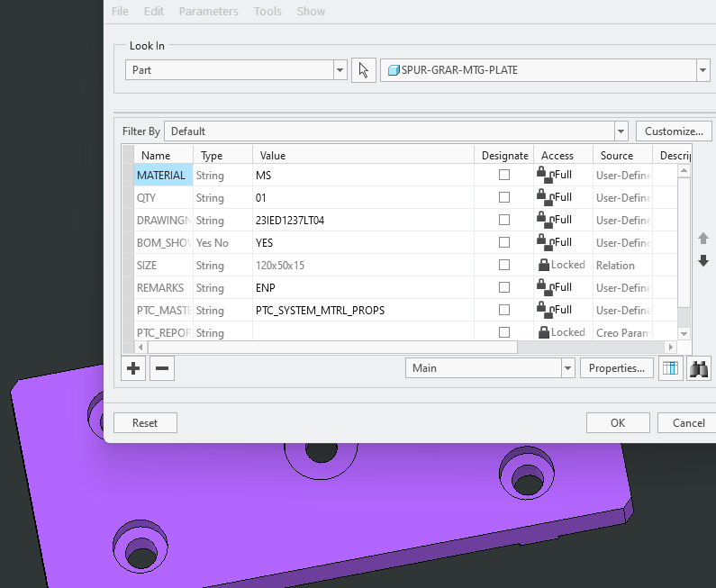Screen dimensions: 716x588
Task: Click the Locked icon in SIZE row
Action: click(544, 265)
